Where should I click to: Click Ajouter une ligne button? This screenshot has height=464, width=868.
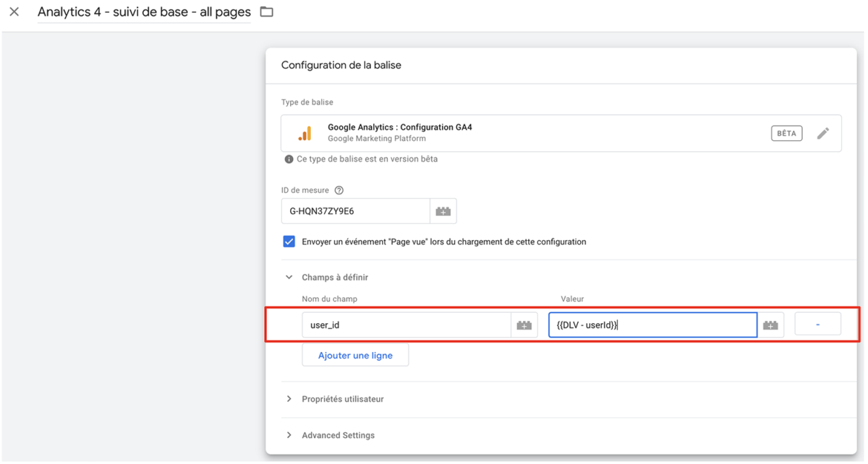[355, 356]
